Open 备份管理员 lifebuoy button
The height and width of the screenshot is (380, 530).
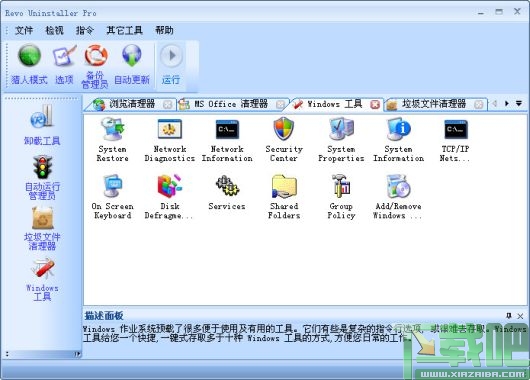95,66
